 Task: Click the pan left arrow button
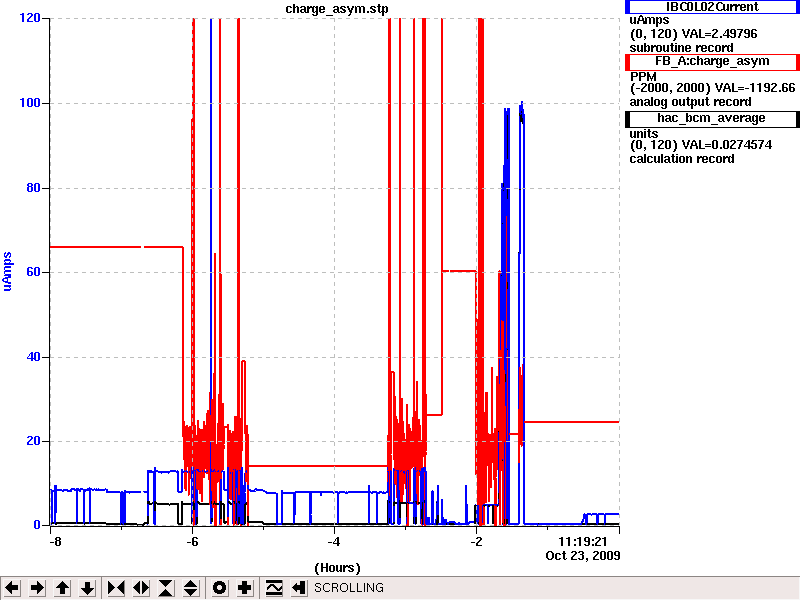[x=12, y=588]
